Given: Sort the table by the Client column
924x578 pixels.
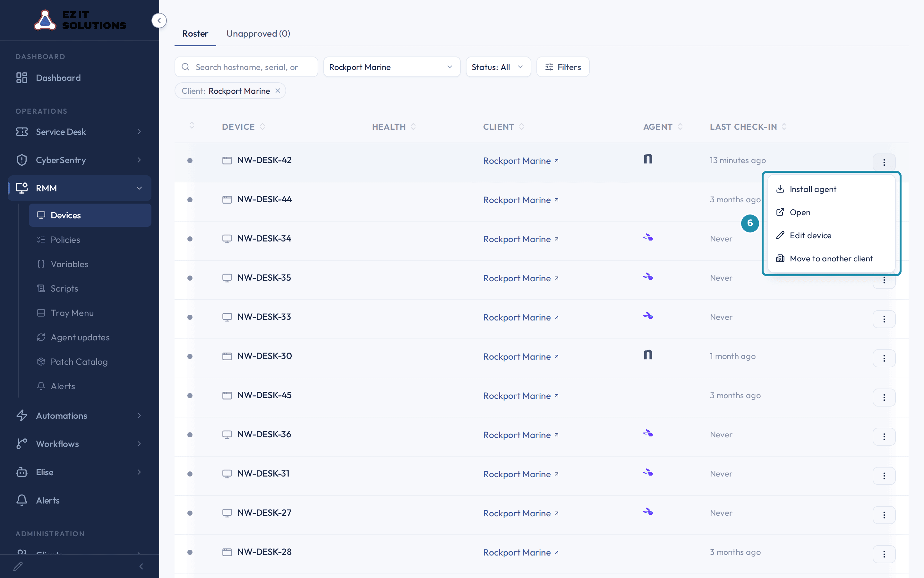Looking at the screenshot, I should (504, 127).
